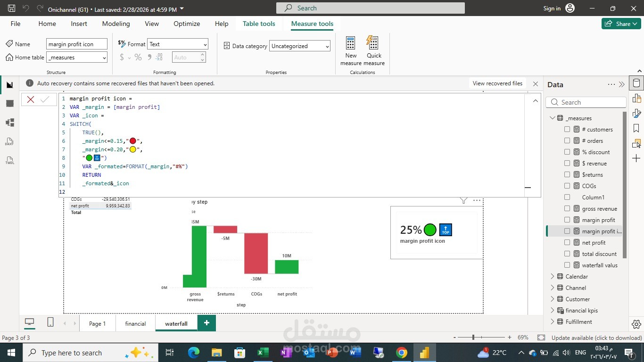Click the visual filter funnel icon

click(x=463, y=201)
